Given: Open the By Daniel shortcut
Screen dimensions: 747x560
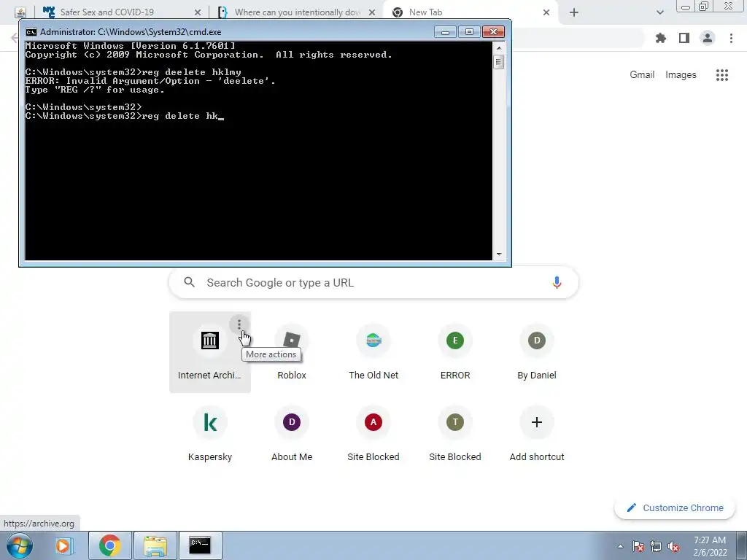Looking at the screenshot, I should pos(537,352).
